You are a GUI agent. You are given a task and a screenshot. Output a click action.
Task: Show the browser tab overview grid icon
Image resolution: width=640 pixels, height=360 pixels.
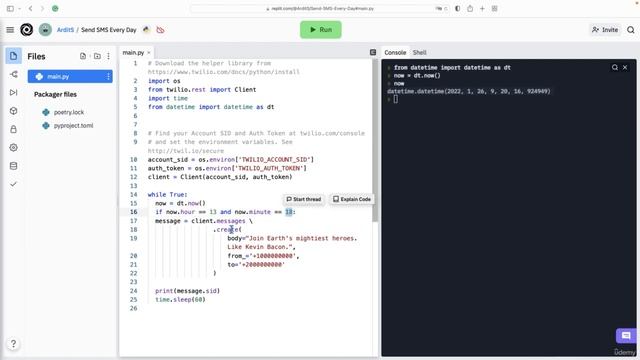pos(494,9)
